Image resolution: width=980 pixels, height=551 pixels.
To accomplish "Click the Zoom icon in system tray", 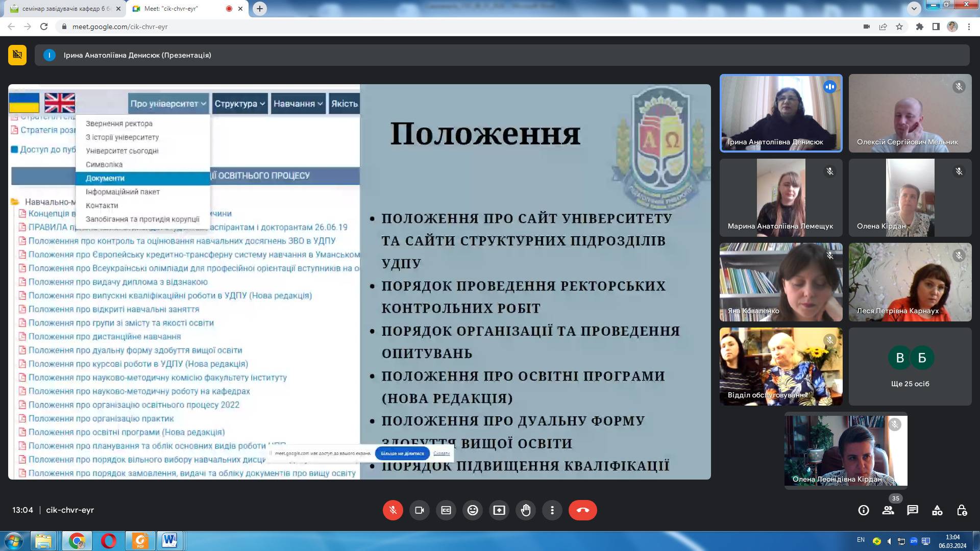I will (914, 541).
